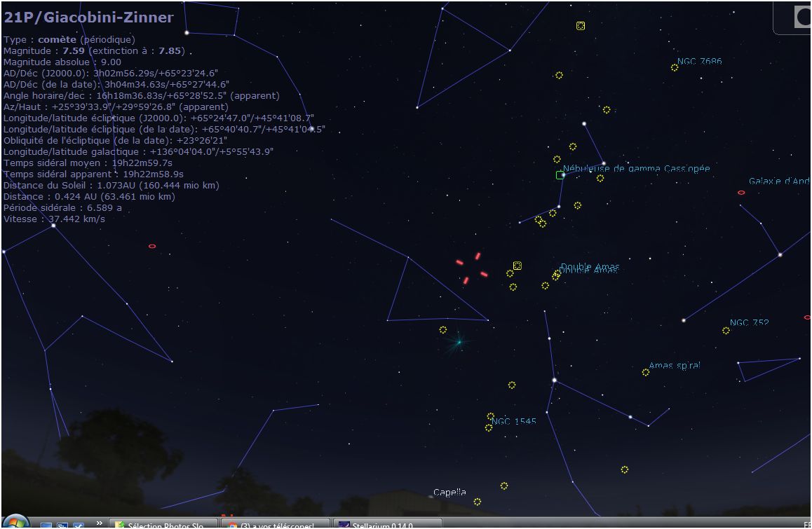Select the star Capella near the horizon
812x529 pixels.
(431, 496)
